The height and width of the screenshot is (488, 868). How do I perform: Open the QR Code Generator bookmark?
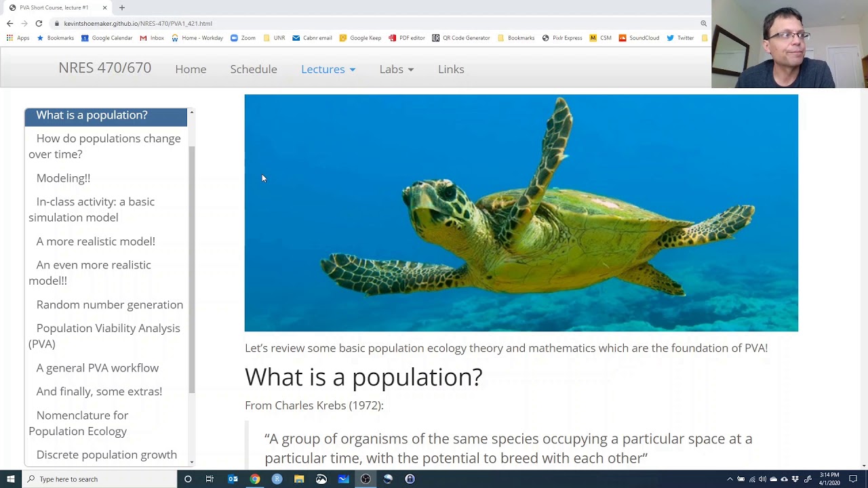pos(460,38)
